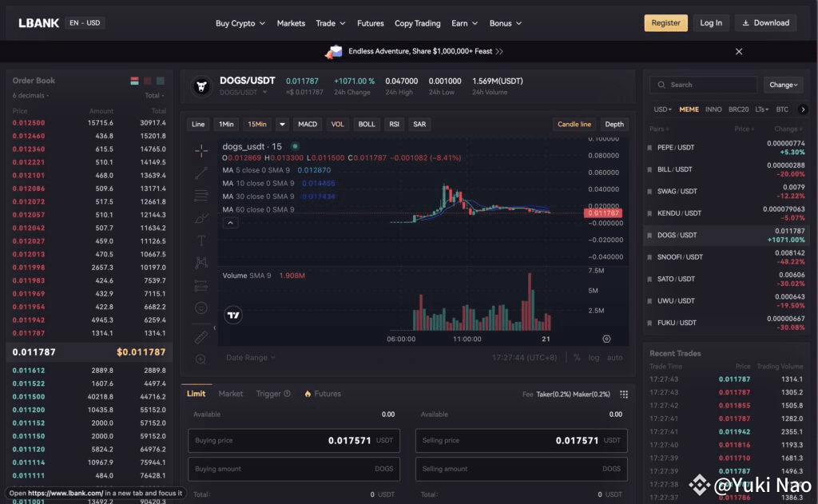This screenshot has width=818, height=504.
Task: Favorite the KENDU/USDT pair flag
Action: coord(649,213)
